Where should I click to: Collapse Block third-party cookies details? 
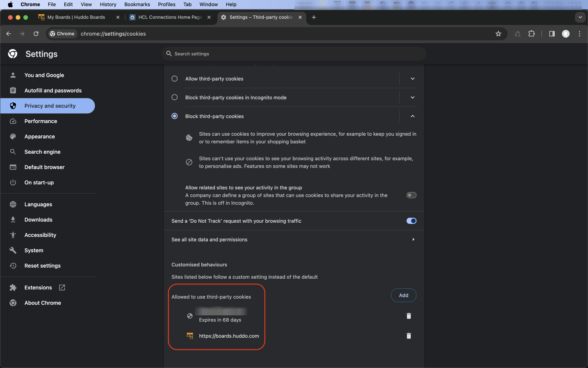[x=413, y=116]
